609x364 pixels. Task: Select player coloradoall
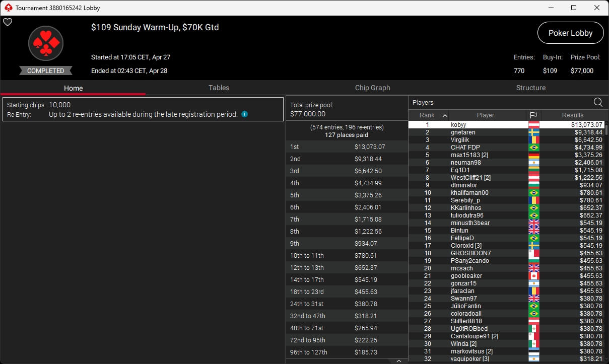coord(506,313)
